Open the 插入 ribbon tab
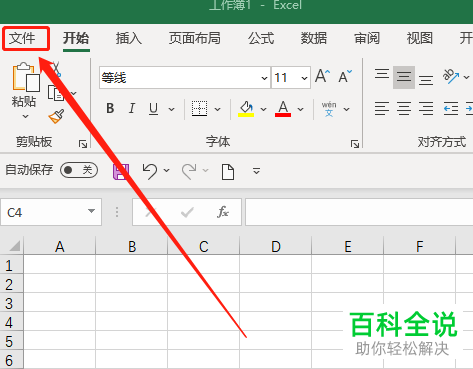473x369 pixels. [129, 38]
